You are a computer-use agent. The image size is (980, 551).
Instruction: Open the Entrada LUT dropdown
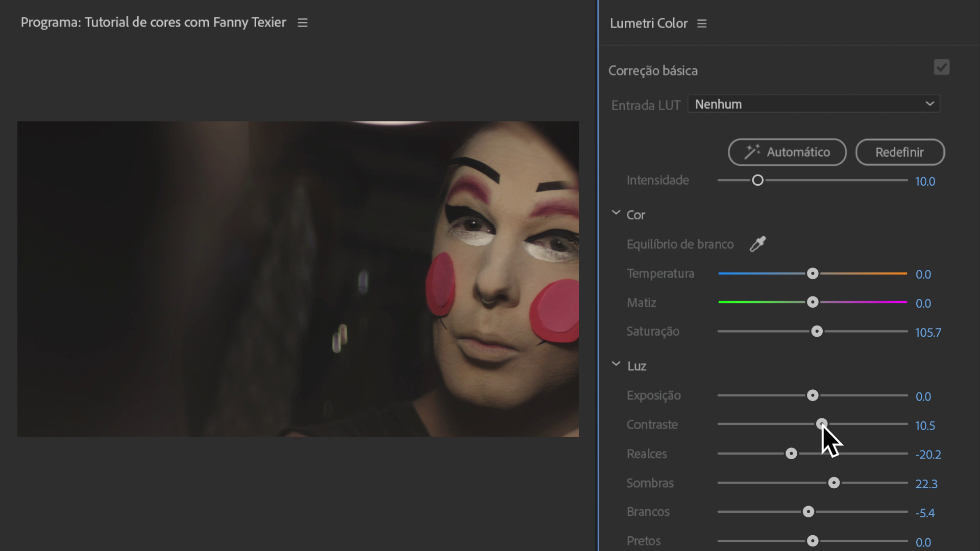tap(814, 104)
